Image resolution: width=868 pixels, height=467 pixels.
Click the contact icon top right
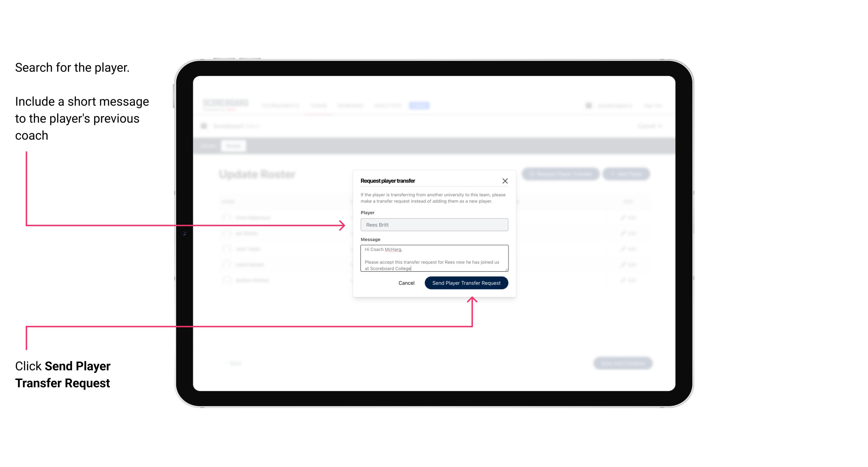tap(588, 105)
